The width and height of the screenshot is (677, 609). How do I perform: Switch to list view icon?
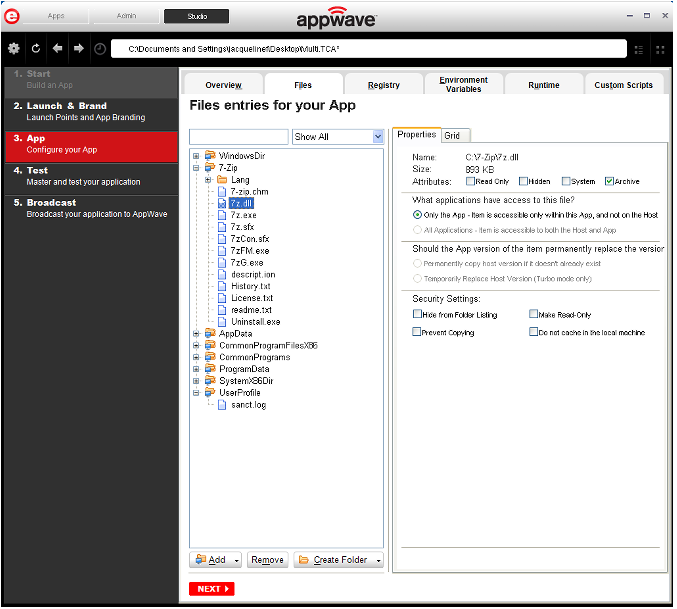coord(639,50)
